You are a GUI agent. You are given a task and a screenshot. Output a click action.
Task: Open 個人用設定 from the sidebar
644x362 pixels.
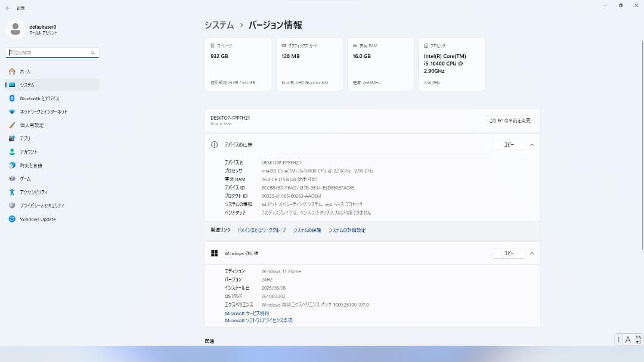coord(33,125)
